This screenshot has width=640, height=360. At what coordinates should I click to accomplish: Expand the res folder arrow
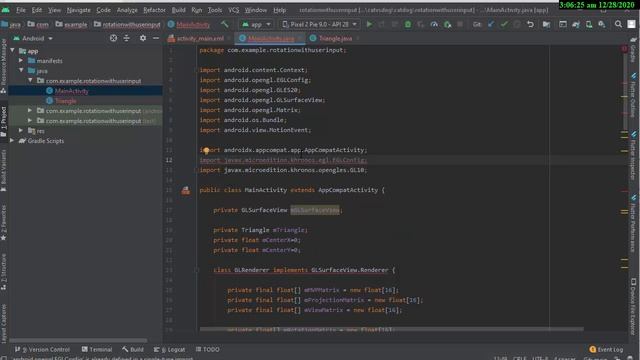coord(21,131)
